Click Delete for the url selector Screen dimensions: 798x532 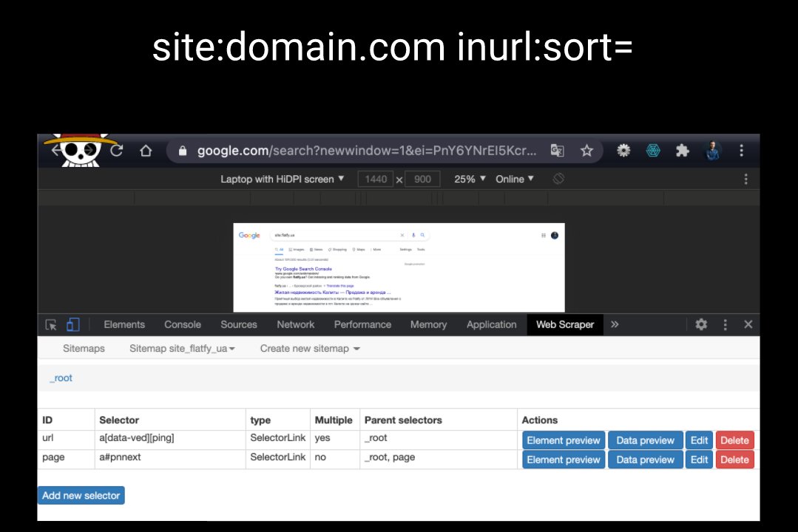tap(734, 440)
